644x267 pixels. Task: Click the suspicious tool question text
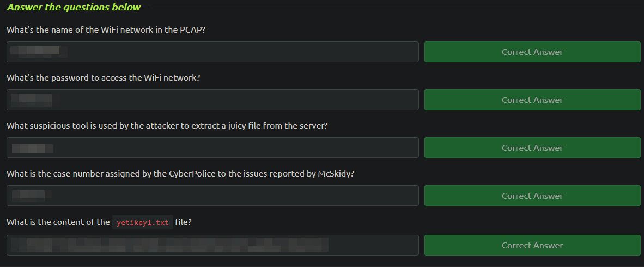click(167, 126)
